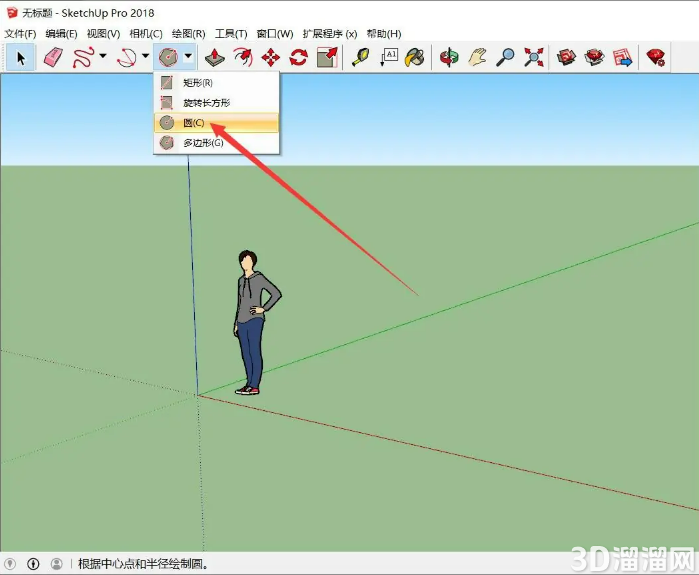Image resolution: width=699 pixels, height=575 pixels.
Task: Click the user profile status bar icon
Action: point(57,564)
